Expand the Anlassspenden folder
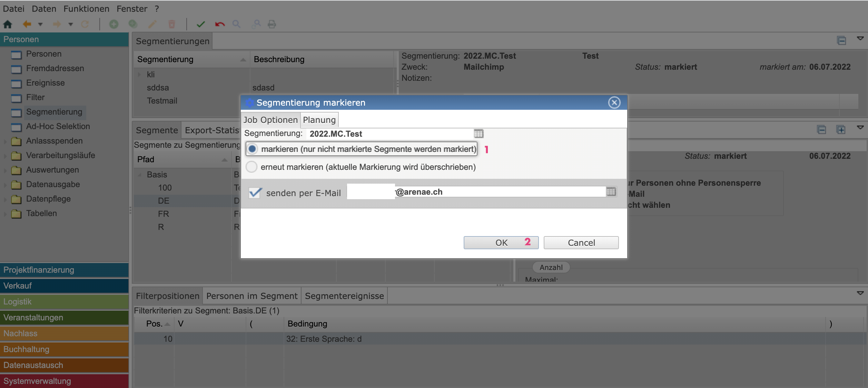 5,141
